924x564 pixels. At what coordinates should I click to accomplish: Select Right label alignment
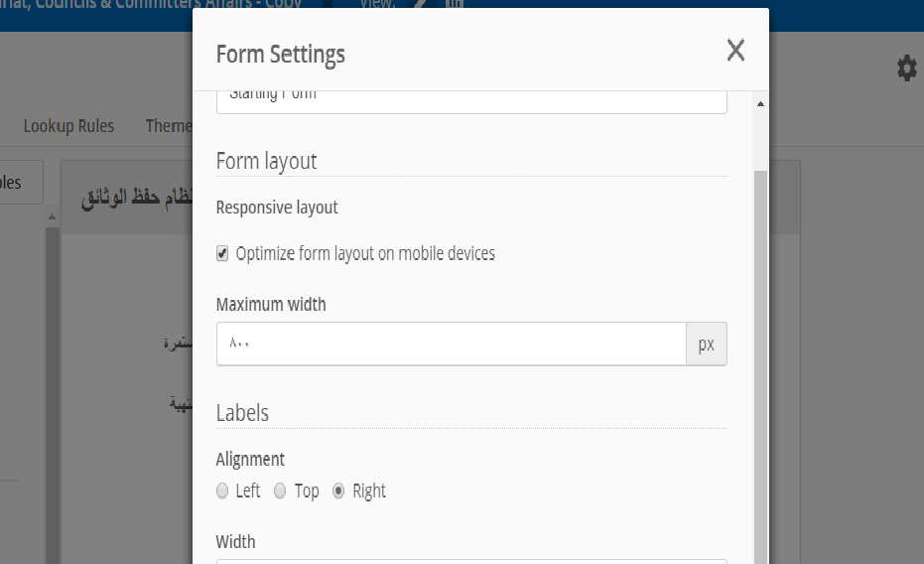coord(338,491)
